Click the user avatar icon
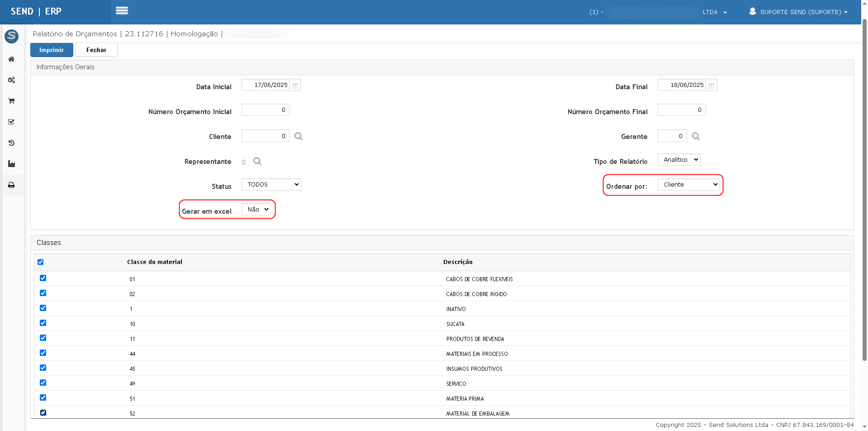Viewport: 868px width, 431px height. [x=753, y=11]
